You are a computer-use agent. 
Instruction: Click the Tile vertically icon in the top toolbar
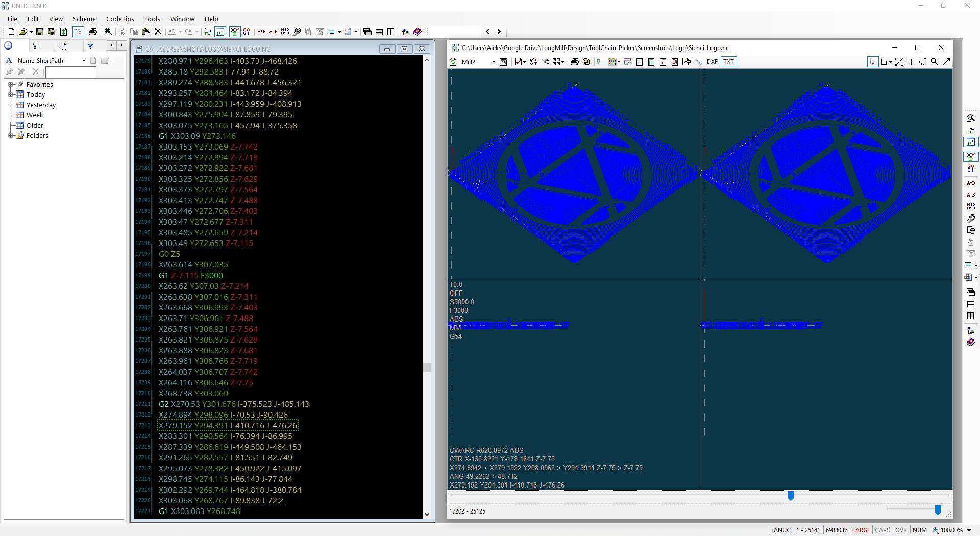(x=391, y=32)
